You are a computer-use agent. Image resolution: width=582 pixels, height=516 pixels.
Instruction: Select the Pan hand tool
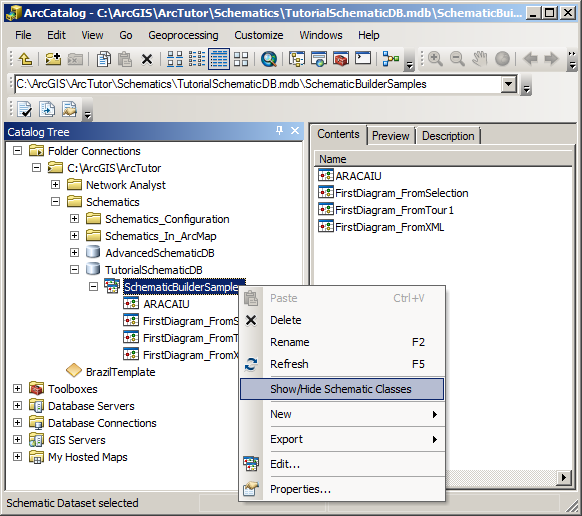point(480,59)
